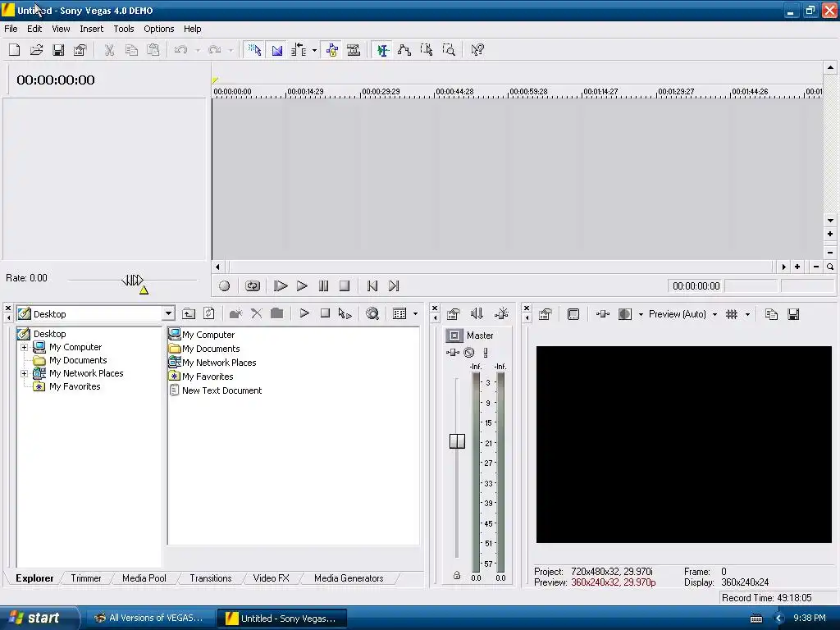Click the Master volume fader handle
This screenshot has height=630, width=840.
pos(457,441)
